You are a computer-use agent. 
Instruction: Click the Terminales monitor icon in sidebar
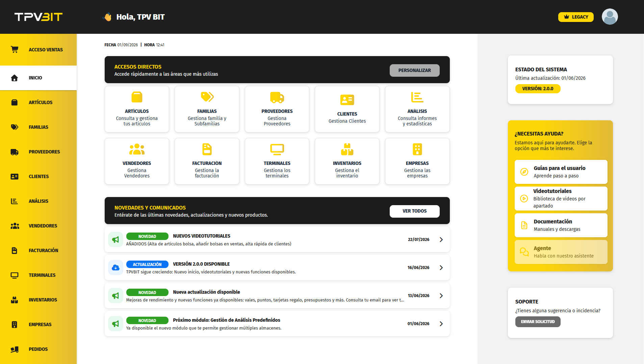pos(15,275)
